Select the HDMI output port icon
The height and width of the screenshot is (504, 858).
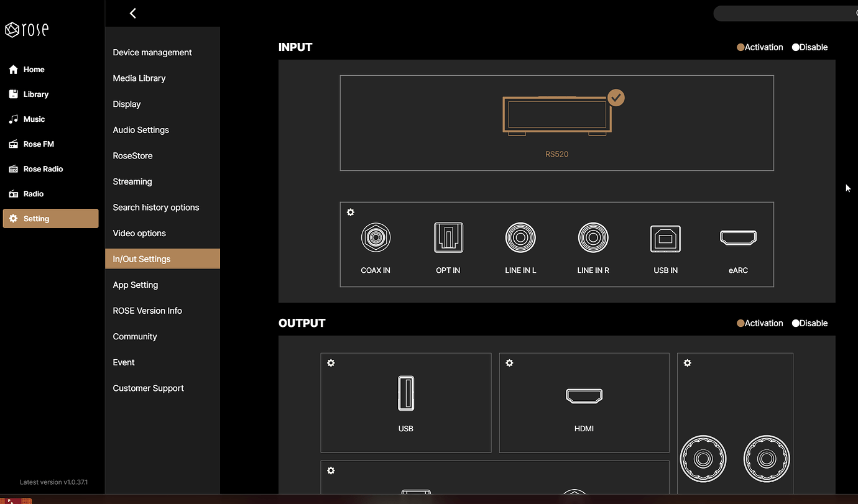584,396
